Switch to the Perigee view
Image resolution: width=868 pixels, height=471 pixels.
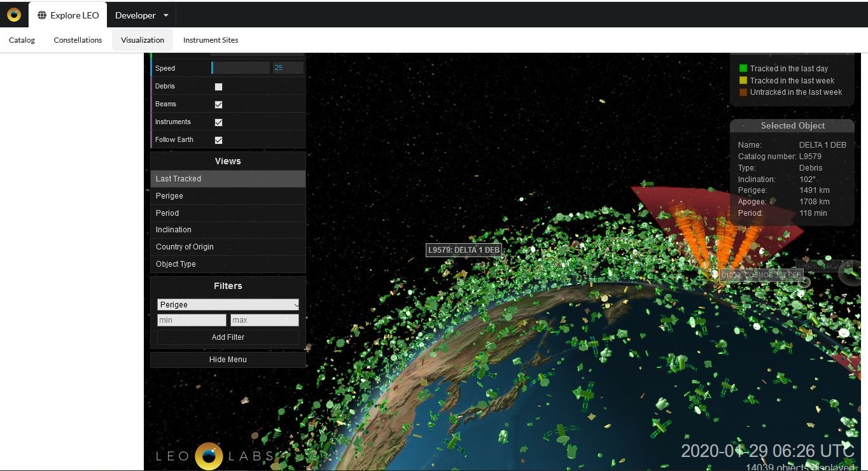(228, 196)
